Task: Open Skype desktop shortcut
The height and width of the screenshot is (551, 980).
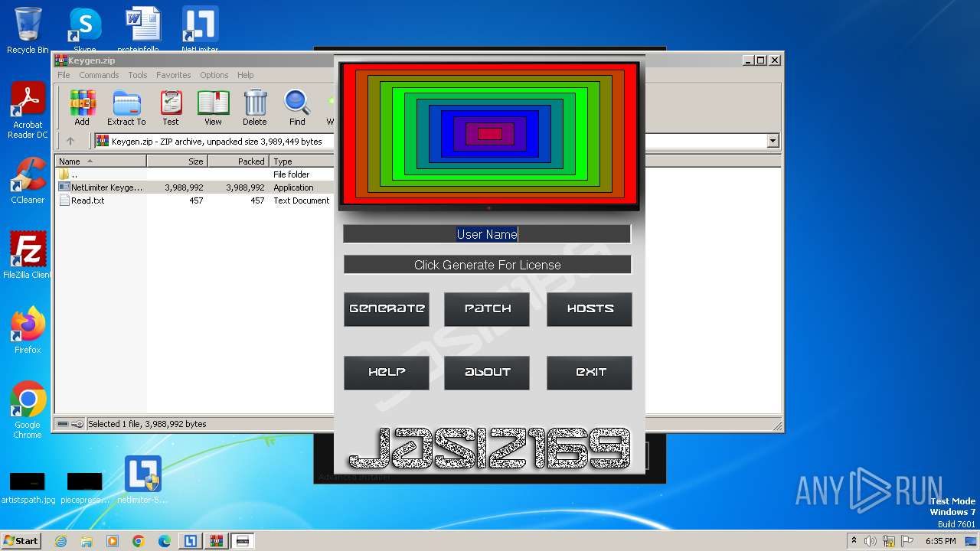Action: tap(84, 31)
